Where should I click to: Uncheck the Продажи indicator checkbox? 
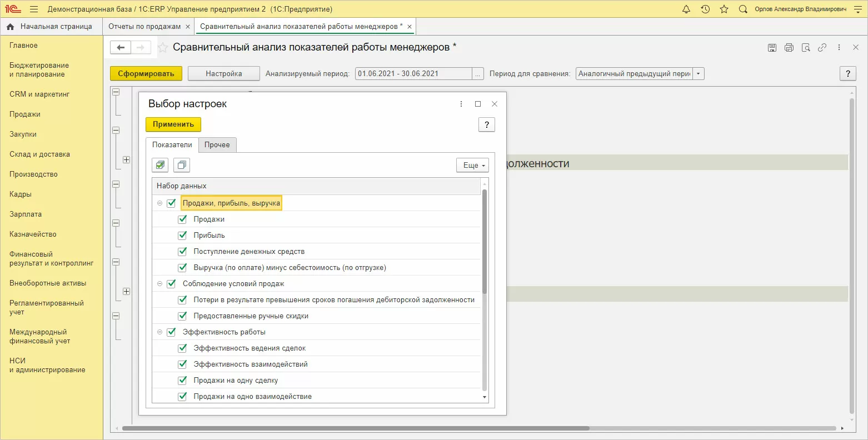pyautogui.click(x=182, y=219)
